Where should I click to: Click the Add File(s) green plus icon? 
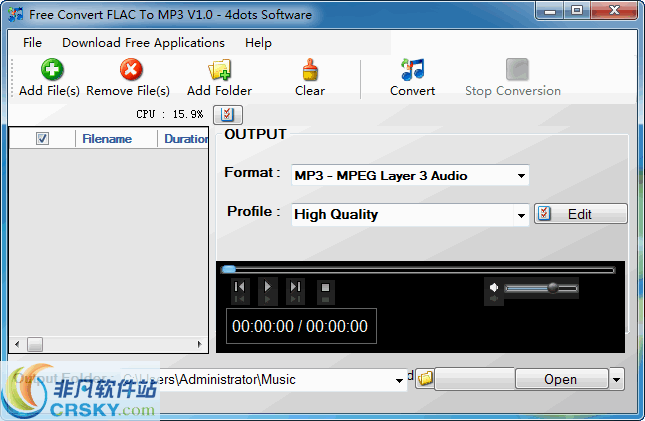pyautogui.click(x=52, y=69)
